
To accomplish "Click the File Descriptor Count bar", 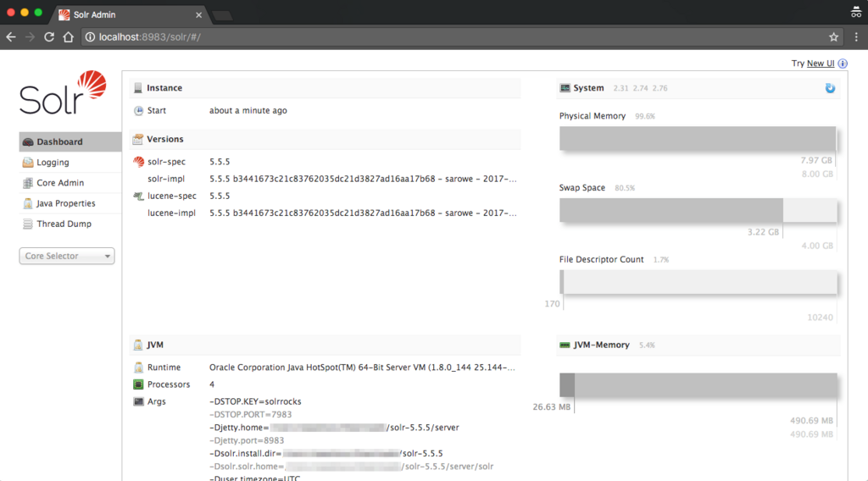I will [698, 282].
